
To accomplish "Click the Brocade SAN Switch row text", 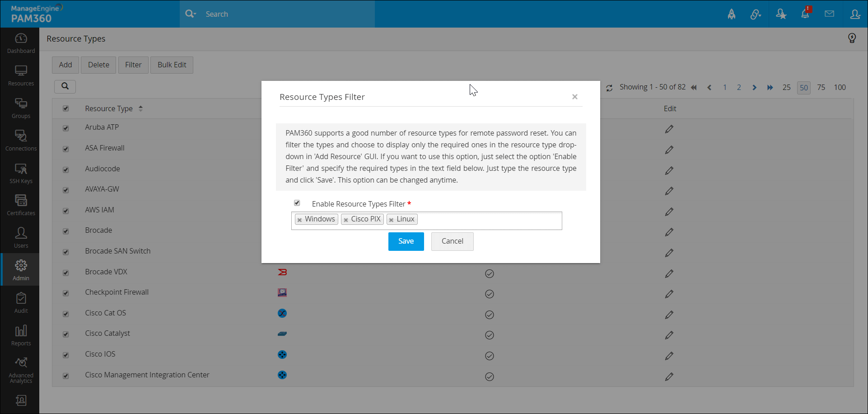I will 118,251.
